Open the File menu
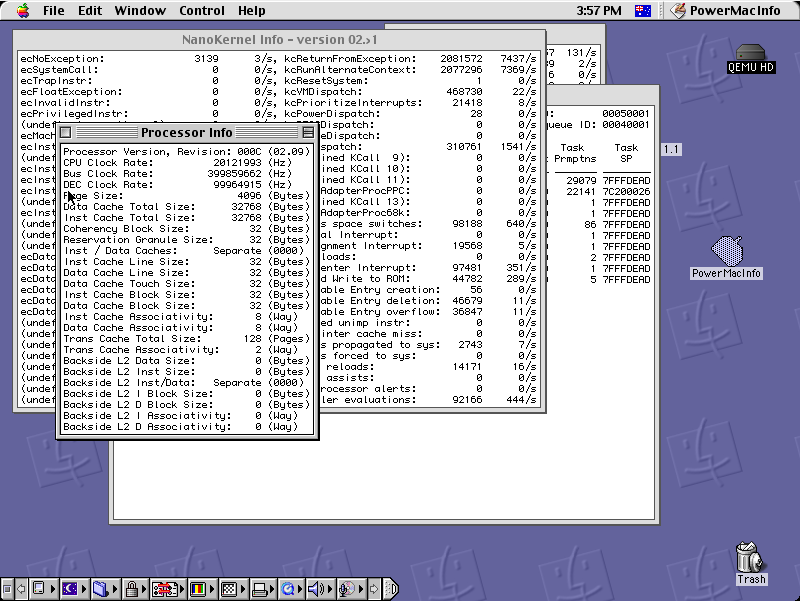Screen dimensions: 800x601 point(54,10)
